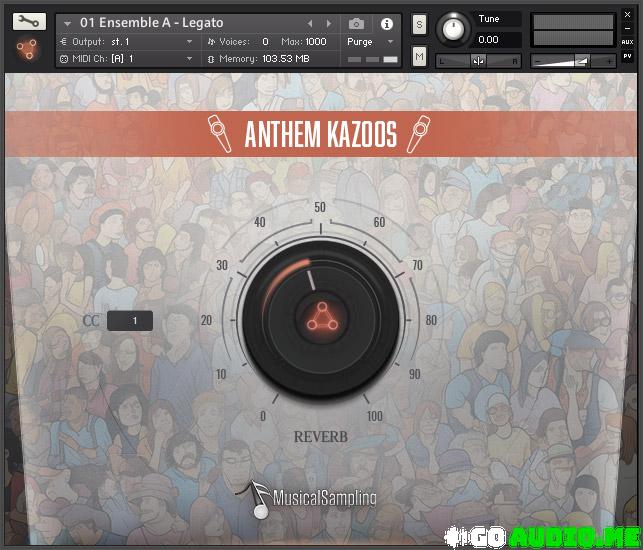Click the pan slider center handle

478,61
